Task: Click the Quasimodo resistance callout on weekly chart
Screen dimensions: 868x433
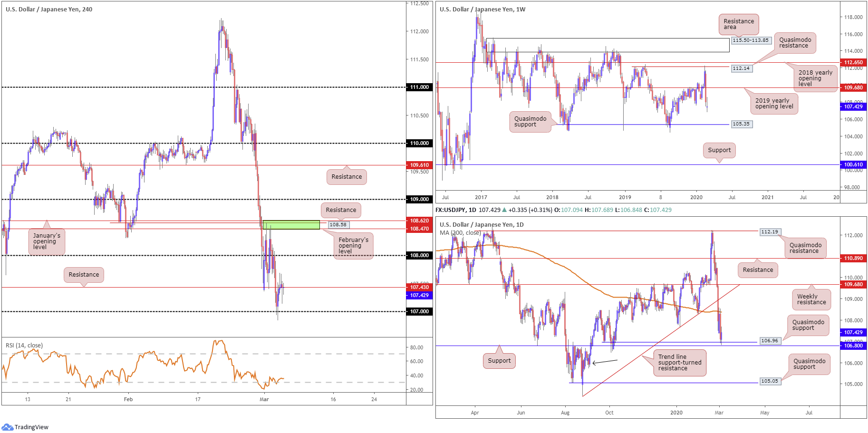Action: click(795, 43)
